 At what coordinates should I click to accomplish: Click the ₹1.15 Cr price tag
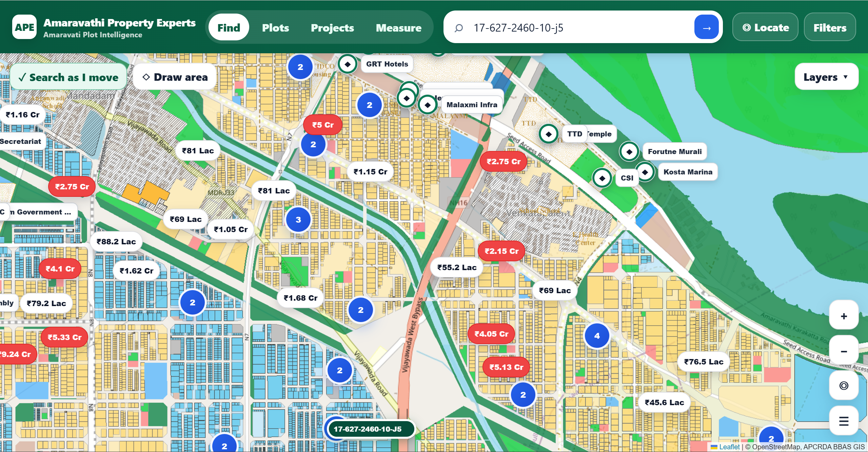pos(371,172)
